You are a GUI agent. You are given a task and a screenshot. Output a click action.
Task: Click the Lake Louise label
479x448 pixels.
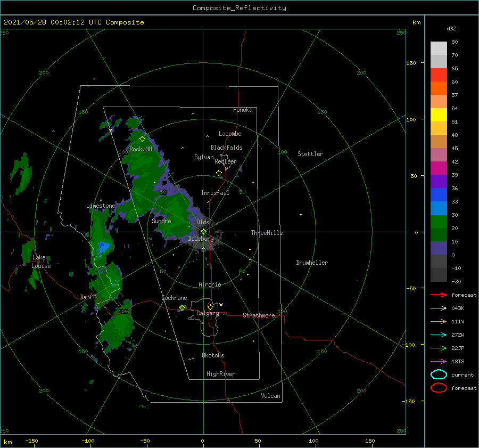coord(41,262)
